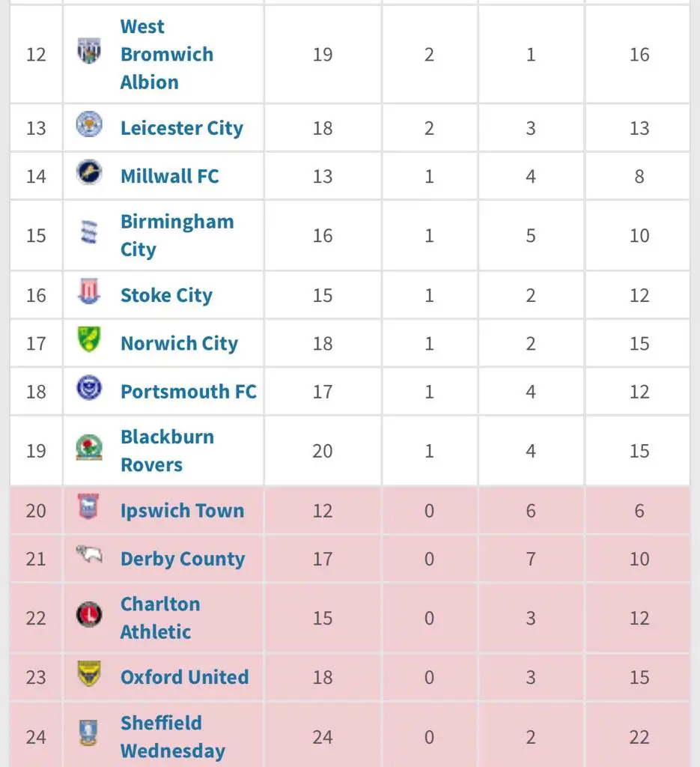The image size is (700, 767).
Task: Click the Derby County ram logo
Action: pyautogui.click(x=89, y=555)
